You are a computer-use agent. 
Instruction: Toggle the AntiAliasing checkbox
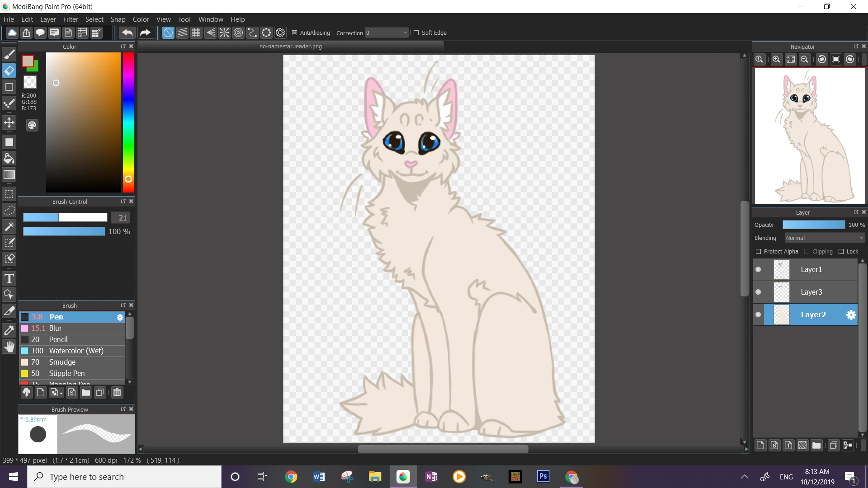pyautogui.click(x=295, y=33)
